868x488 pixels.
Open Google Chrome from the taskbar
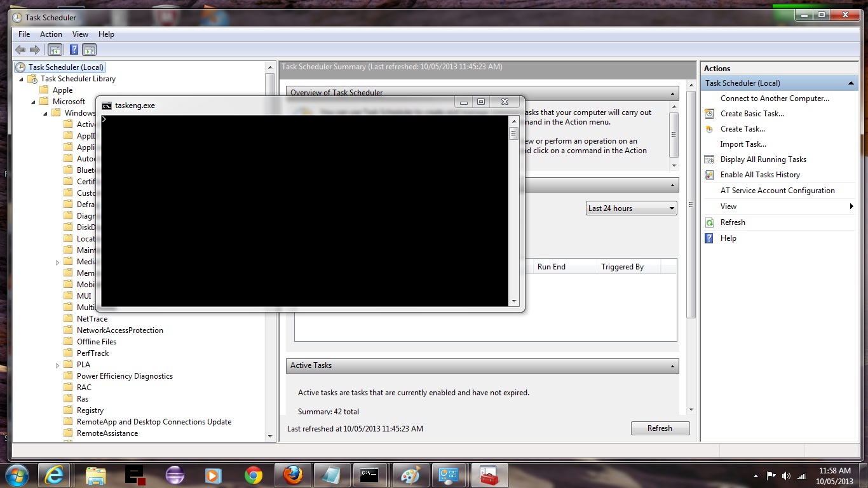pyautogui.click(x=253, y=475)
